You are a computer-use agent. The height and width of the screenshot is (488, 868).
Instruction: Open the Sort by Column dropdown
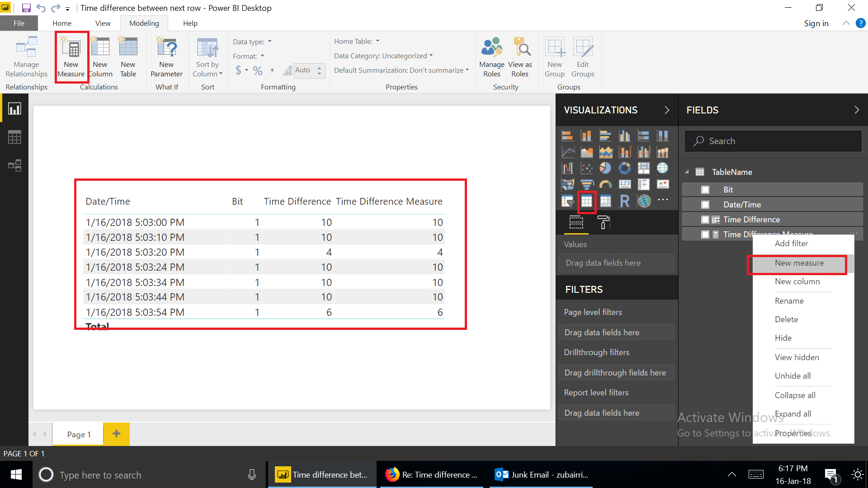[208, 57]
